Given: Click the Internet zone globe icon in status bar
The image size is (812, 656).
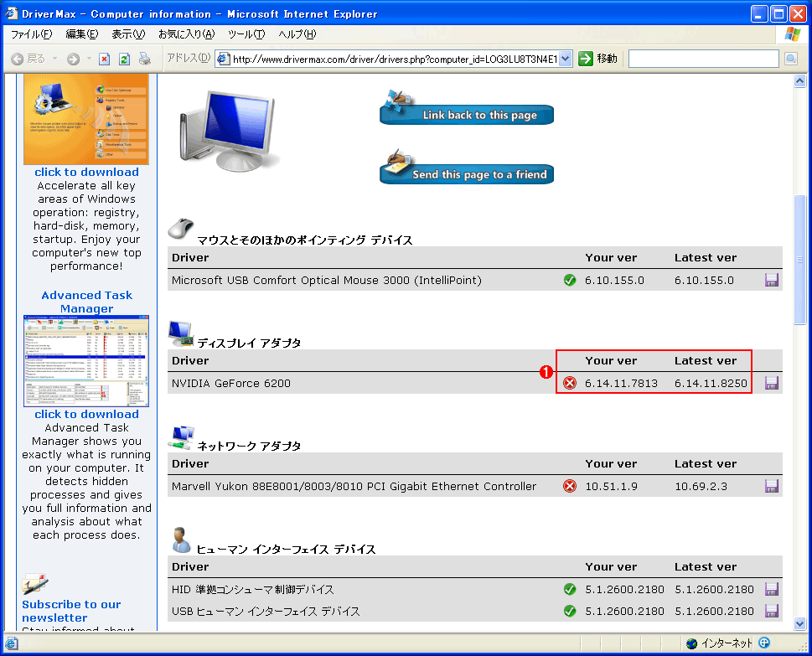Looking at the screenshot, I should [692, 643].
